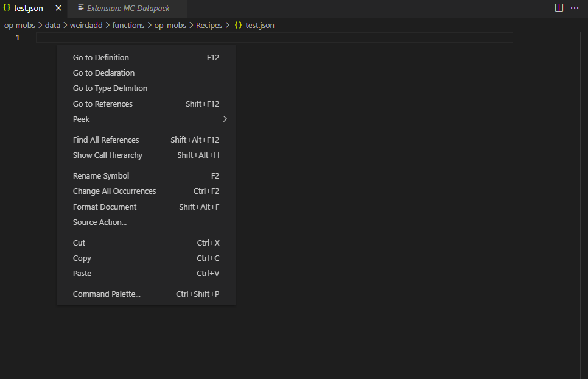
Task: Choose Format Document in the context menu
Action: tap(105, 207)
